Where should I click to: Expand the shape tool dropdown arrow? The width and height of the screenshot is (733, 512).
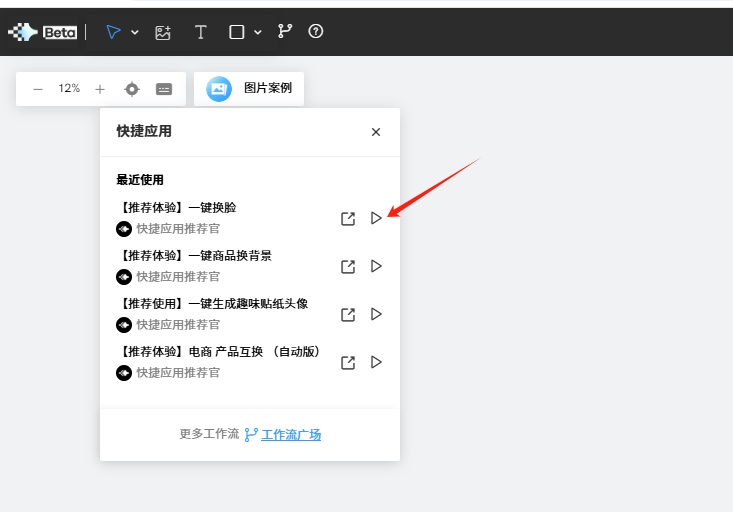click(x=258, y=32)
